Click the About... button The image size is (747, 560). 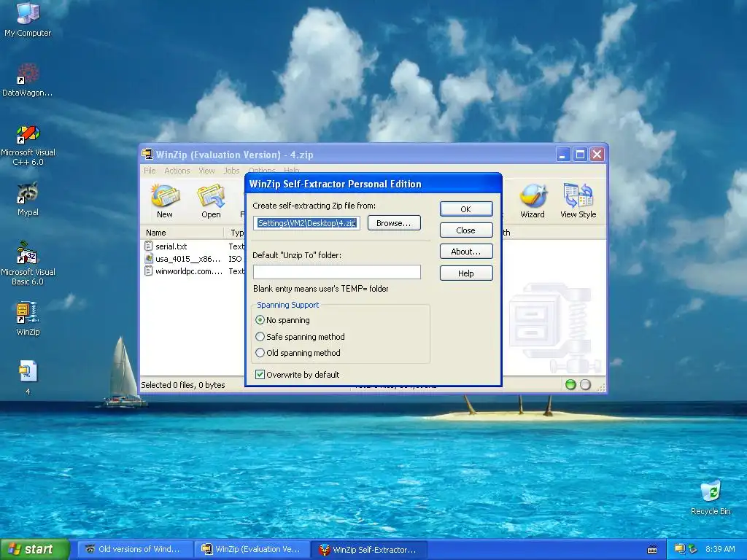coord(466,252)
